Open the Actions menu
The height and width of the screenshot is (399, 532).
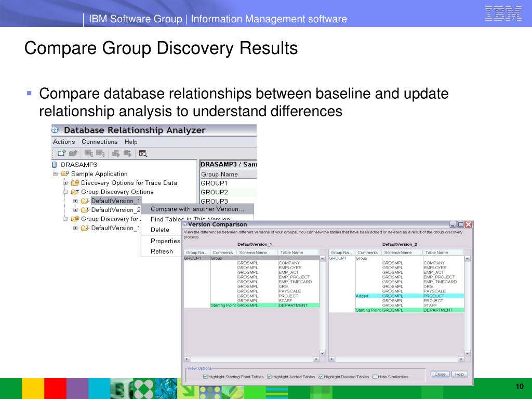(x=64, y=142)
